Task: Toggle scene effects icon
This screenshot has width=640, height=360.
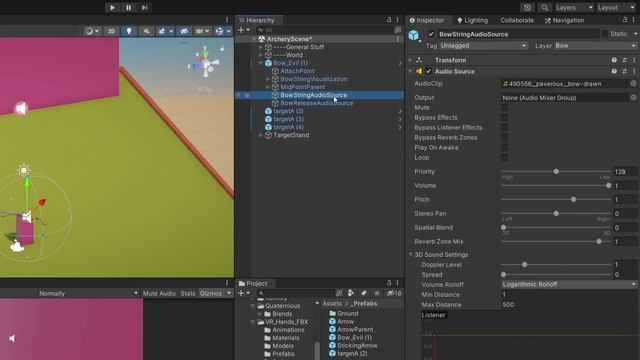Action: click(x=162, y=31)
